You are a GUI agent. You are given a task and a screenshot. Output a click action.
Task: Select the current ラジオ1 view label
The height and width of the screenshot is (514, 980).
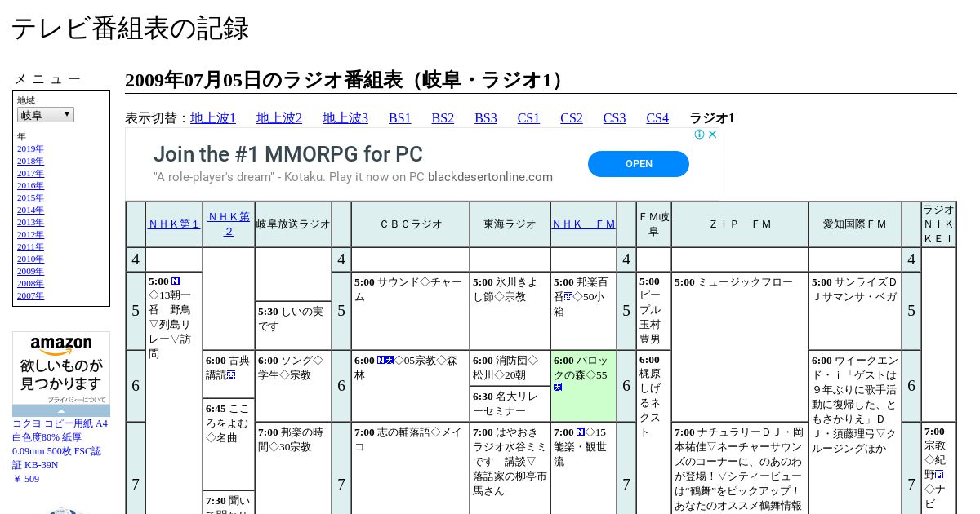(712, 118)
